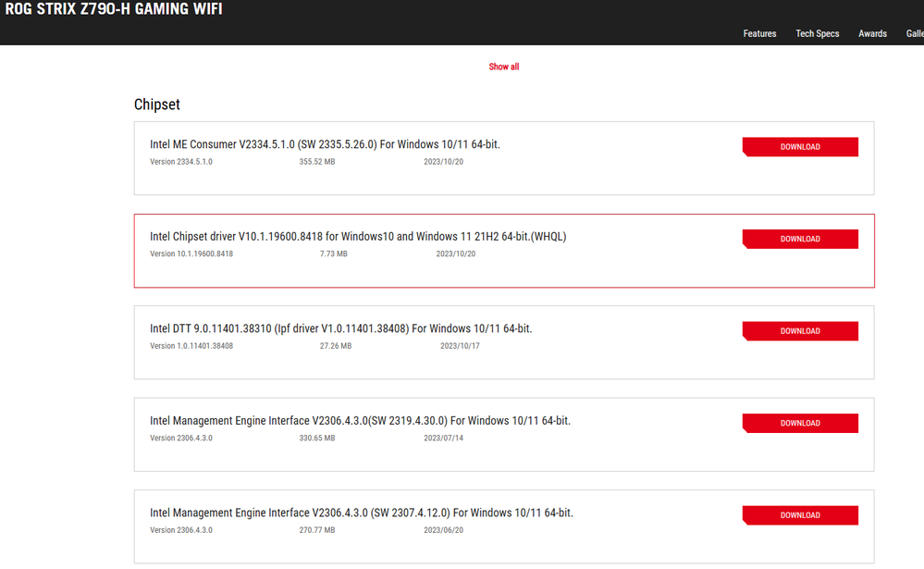The image size is (924, 569).
Task: Click Version 10.1.19600.8418 text
Action: [x=191, y=254]
